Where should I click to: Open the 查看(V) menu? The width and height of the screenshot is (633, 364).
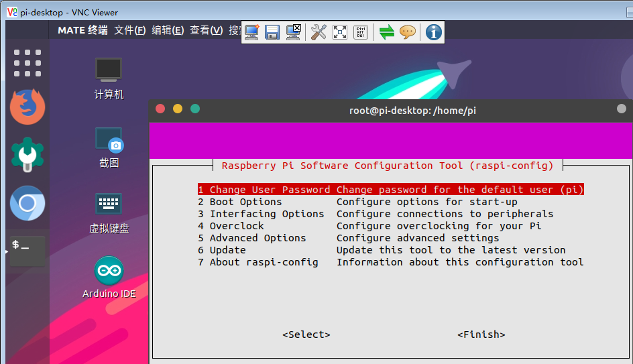click(207, 30)
